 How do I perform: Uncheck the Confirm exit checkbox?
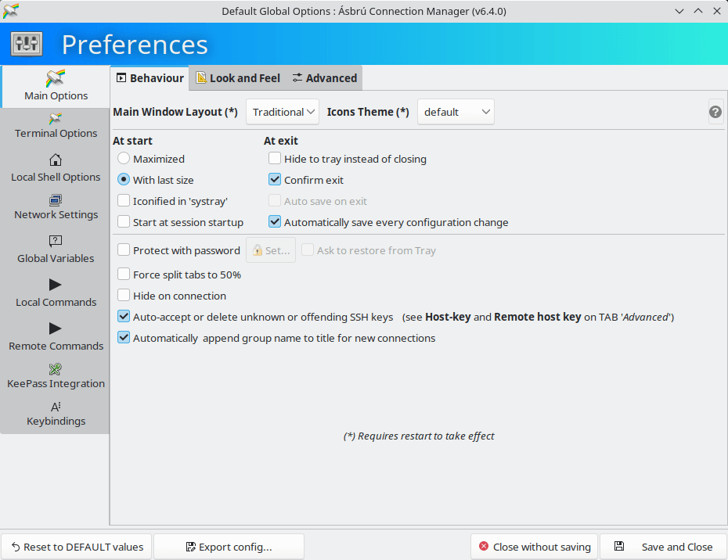275,179
